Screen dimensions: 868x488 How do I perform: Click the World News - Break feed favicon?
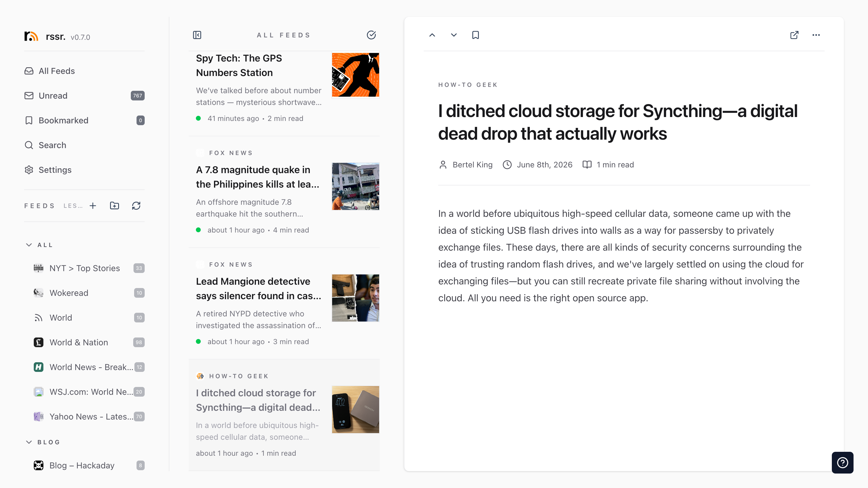38,367
